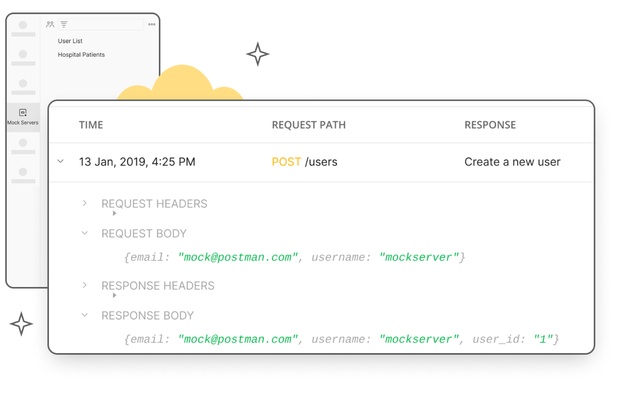The height and width of the screenshot is (400, 625).
Task: Click the REQUEST PATH column header
Action: coord(309,125)
